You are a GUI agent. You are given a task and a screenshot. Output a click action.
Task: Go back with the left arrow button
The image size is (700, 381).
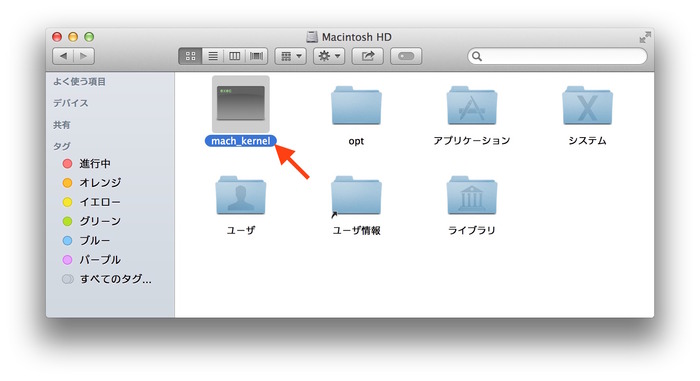pos(63,56)
